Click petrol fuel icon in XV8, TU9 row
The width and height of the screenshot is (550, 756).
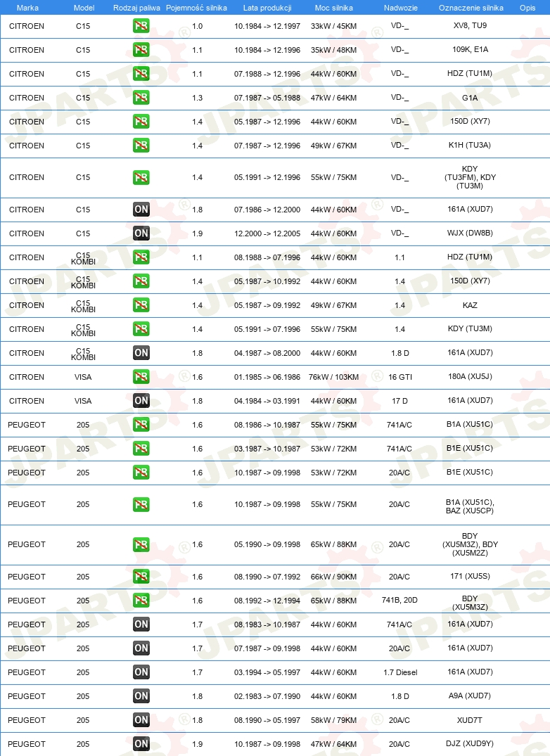click(141, 25)
